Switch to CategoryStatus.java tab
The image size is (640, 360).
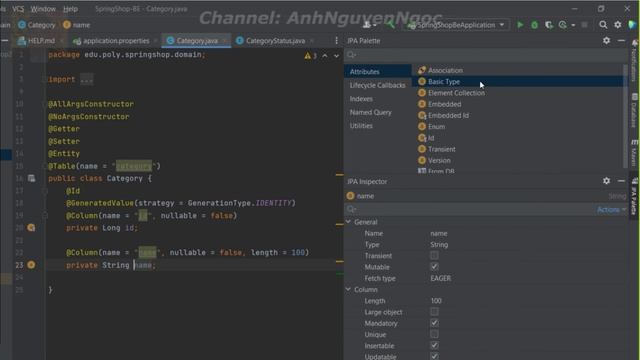click(275, 40)
